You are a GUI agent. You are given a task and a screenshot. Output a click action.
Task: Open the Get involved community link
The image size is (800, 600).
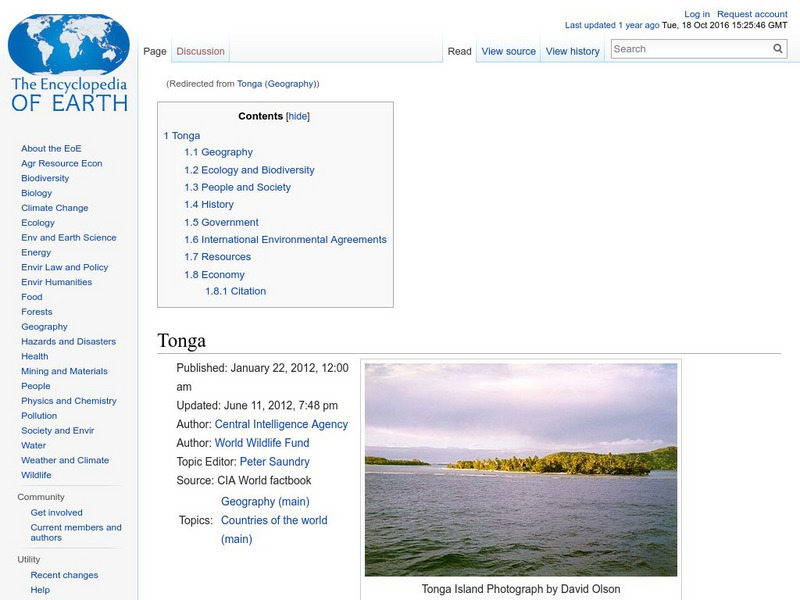(55, 511)
